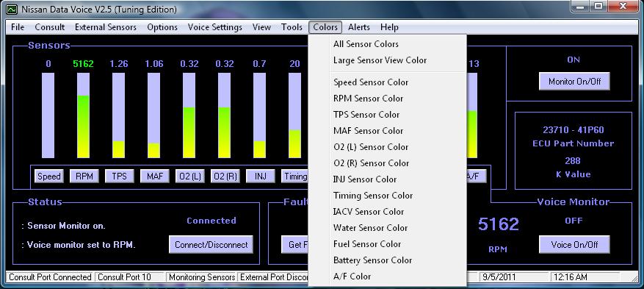
Task: Select O2 (L) Sensor Color
Action: point(387,147)
